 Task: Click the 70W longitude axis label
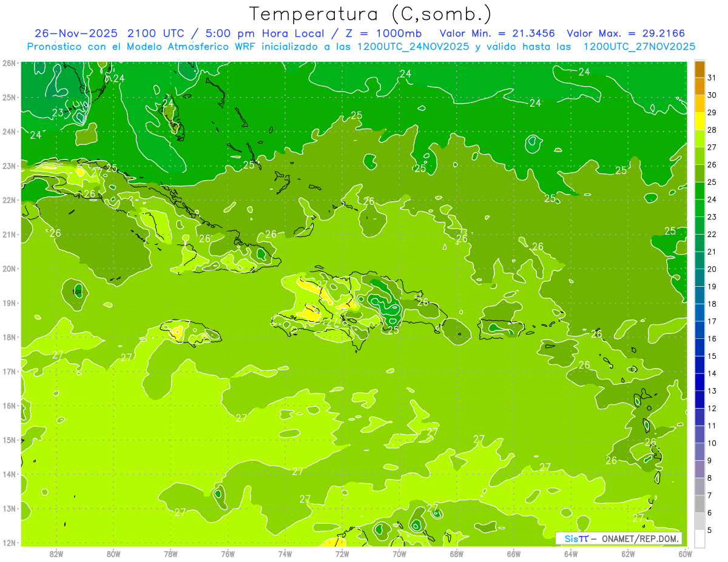pos(399,554)
